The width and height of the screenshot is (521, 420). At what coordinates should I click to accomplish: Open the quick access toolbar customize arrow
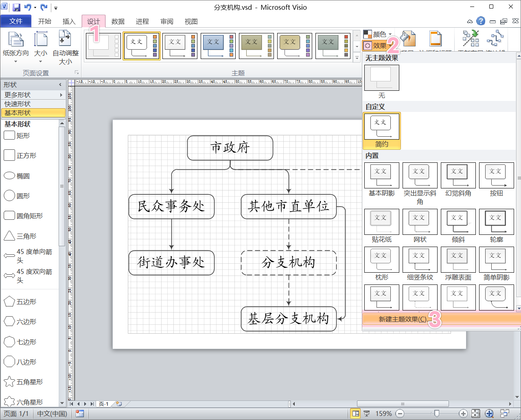tap(56, 8)
